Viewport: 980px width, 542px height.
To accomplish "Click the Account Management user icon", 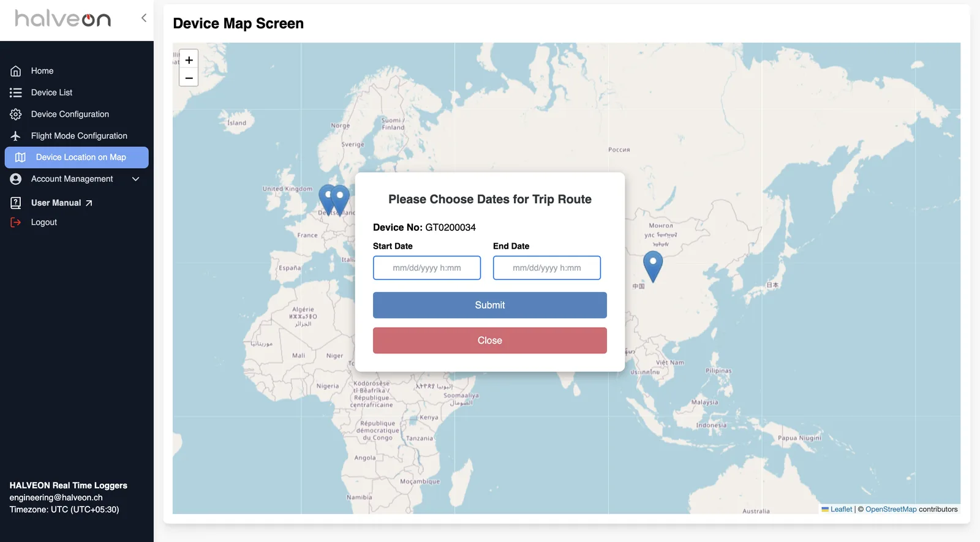I will tap(16, 179).
